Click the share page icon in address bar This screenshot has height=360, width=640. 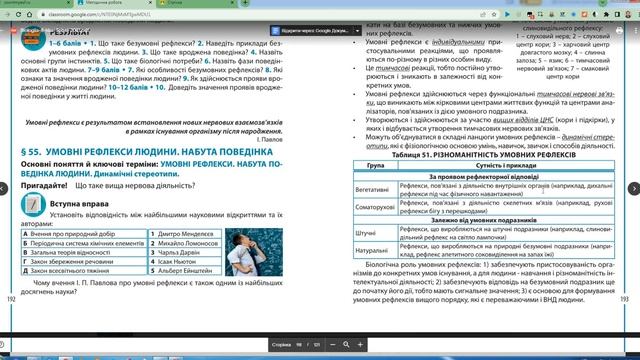point(483,14)
